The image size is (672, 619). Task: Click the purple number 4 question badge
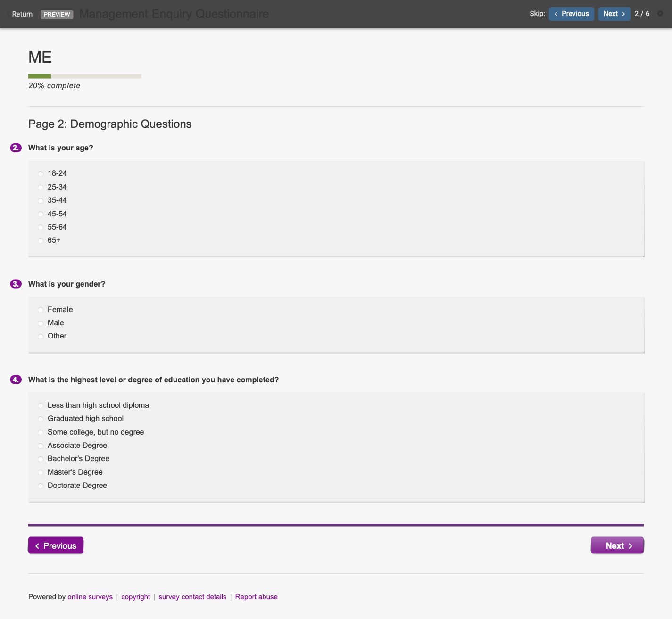(x=16, y=380)
